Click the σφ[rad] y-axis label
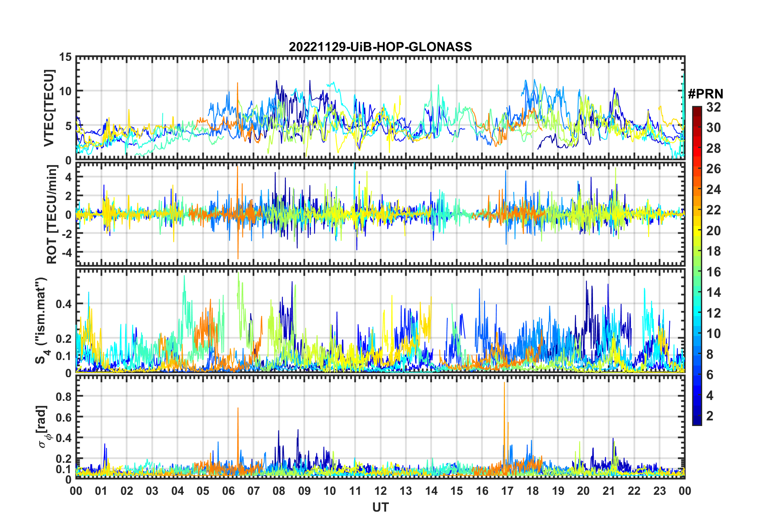This screenshot has width=761, height=532. [43, 427]
